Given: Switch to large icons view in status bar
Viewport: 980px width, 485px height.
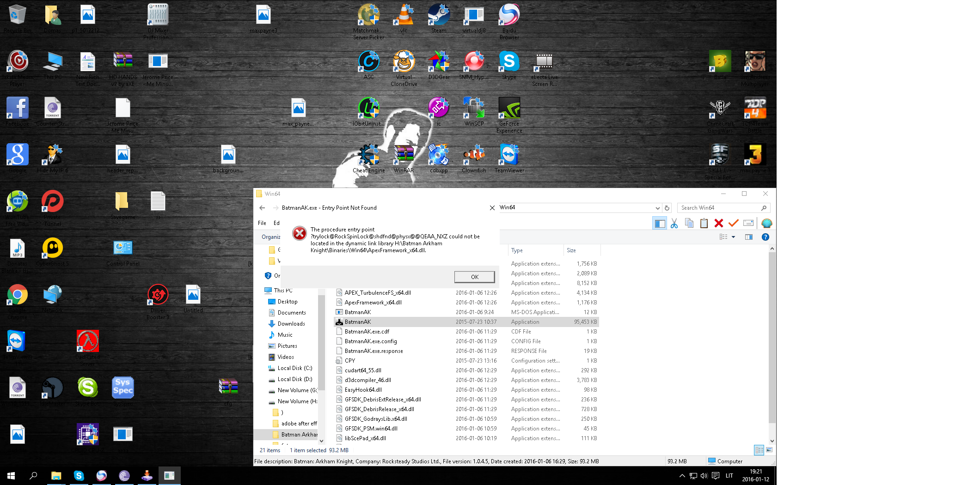Looking at the screenshot, I should point(770,450).
